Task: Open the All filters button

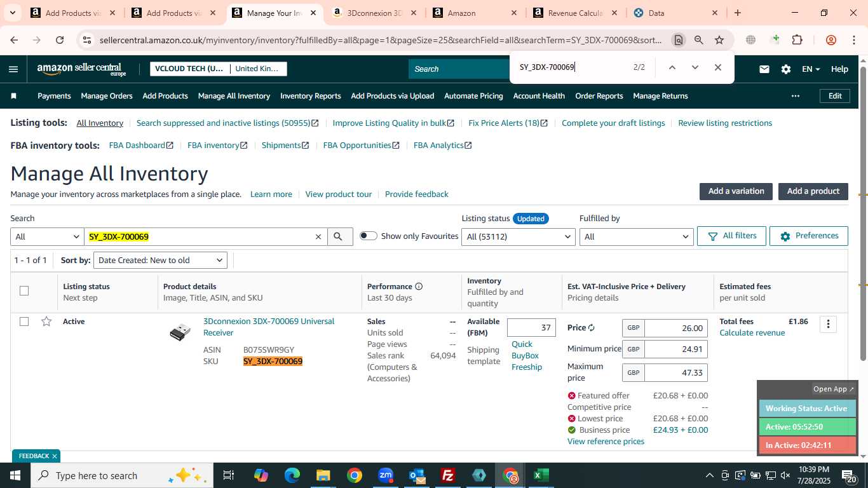Action: click(x=731, y=236)
